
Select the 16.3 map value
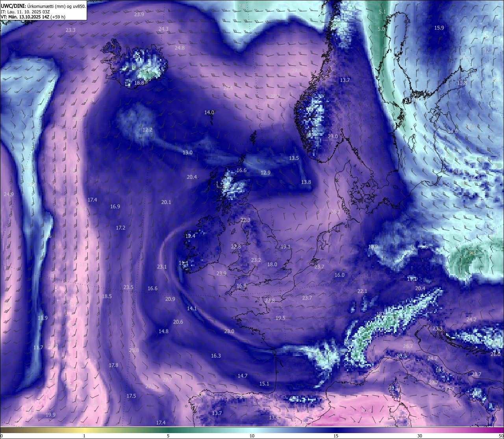coord(216,356)
